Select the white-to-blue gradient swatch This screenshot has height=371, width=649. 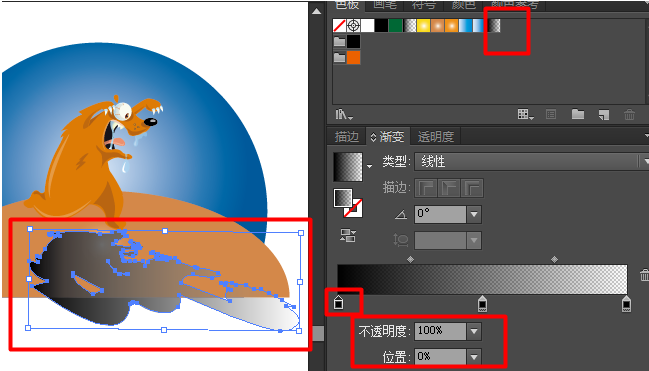pos(466,26)
